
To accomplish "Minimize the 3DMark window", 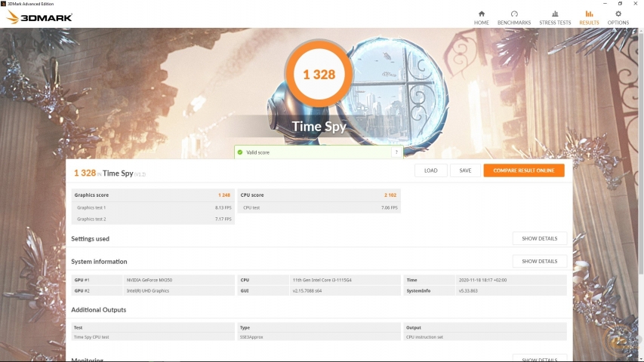I will coord(605,4).
